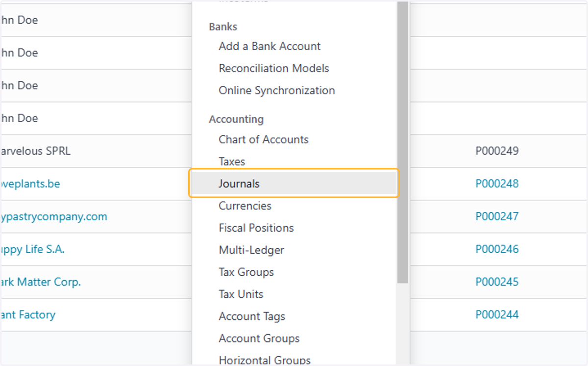Open Multi-Ledger menu item
The image size is (588, 366).
251,250
